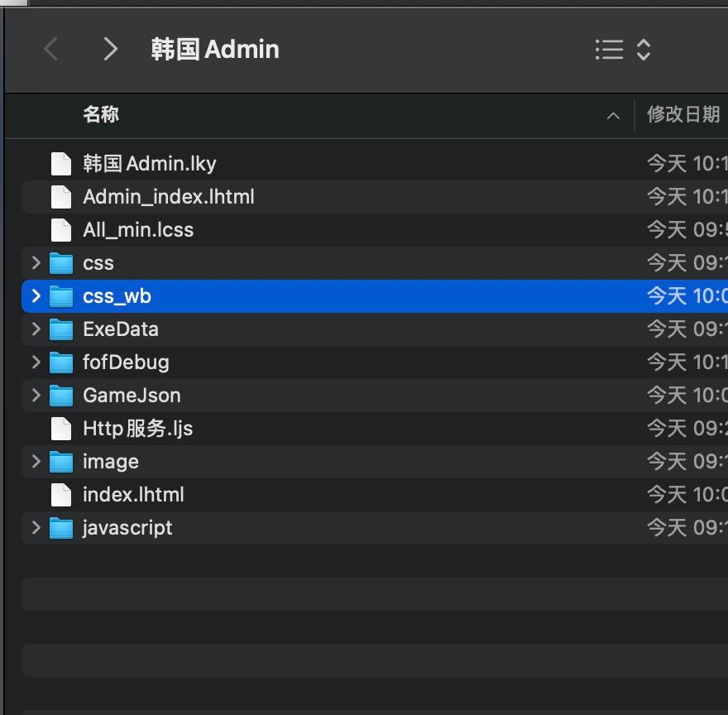The image size is (728, 715).
Task: Expand the selected css_wb folder
Action: coord(36,296)
